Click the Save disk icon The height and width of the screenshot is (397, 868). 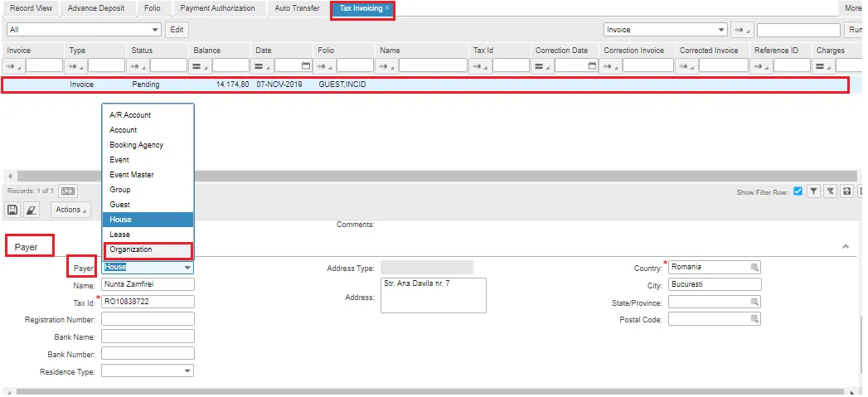(12, 210)
